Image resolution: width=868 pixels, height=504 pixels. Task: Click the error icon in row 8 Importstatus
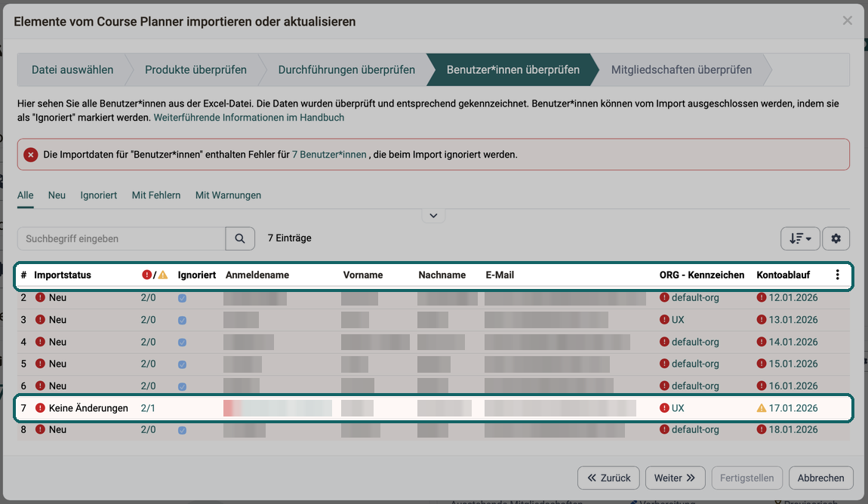pos(40,429)
